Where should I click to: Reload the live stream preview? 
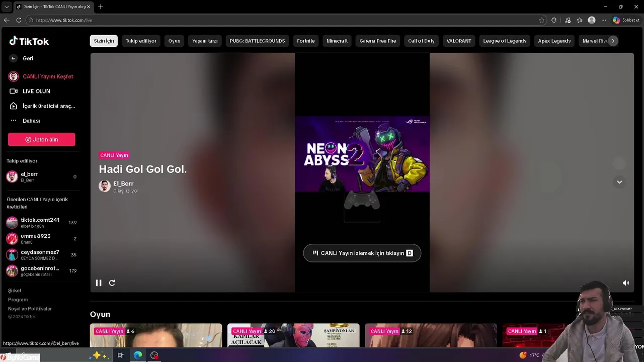pyautogui.click(x=112, y=283)
